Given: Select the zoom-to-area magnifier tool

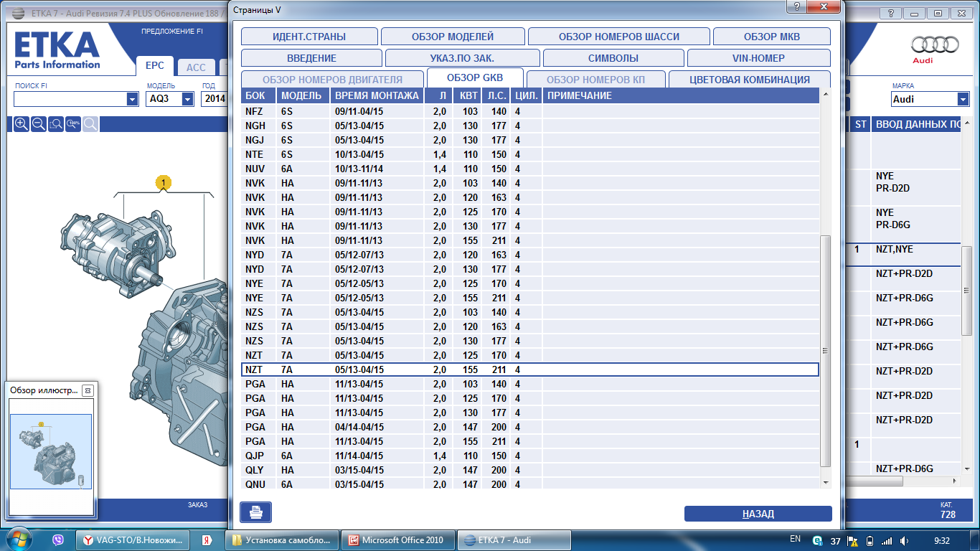Looking at the screenshot, I should click(x=56, y=124).
